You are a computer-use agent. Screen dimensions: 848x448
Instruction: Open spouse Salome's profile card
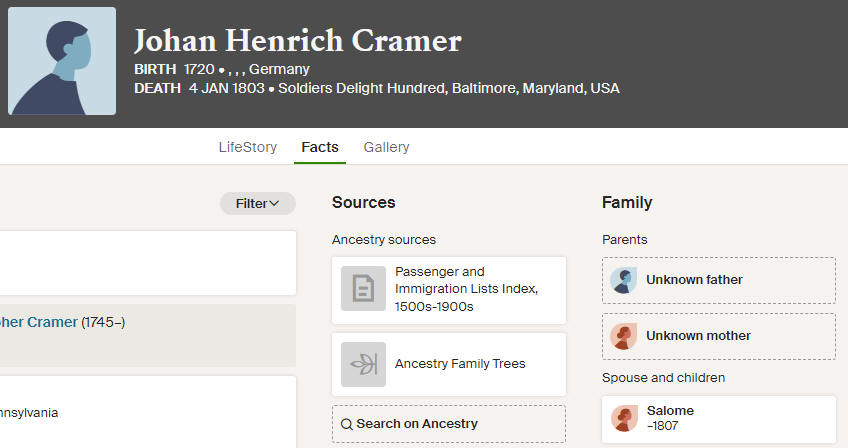point(719,419)
